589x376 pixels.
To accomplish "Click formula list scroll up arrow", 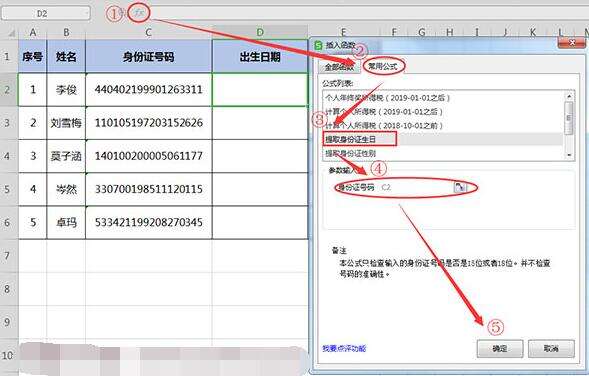I will pos(569,97).
